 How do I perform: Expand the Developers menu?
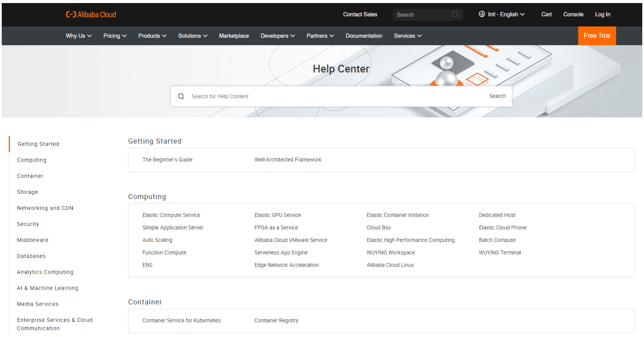point(278,36)
